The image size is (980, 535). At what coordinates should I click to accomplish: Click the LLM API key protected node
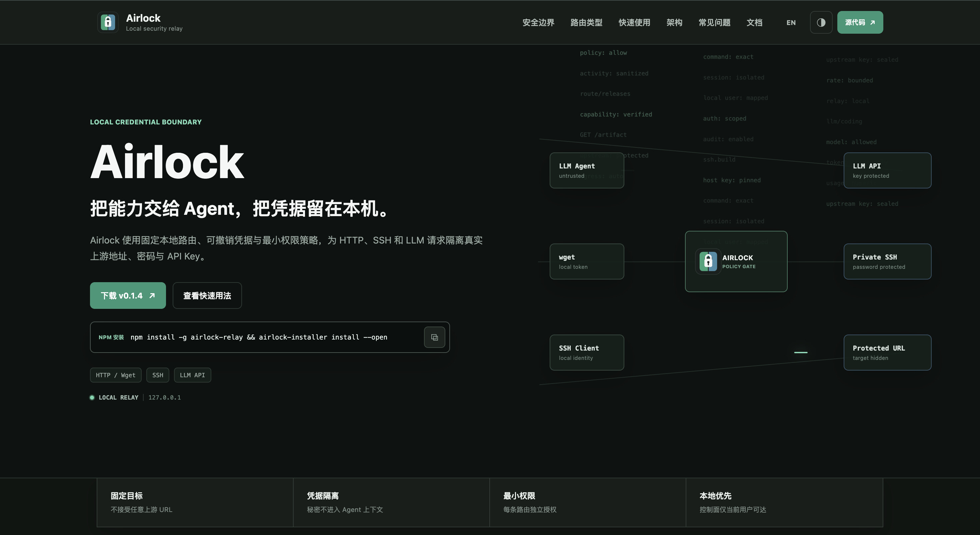[x=887, y=170]
